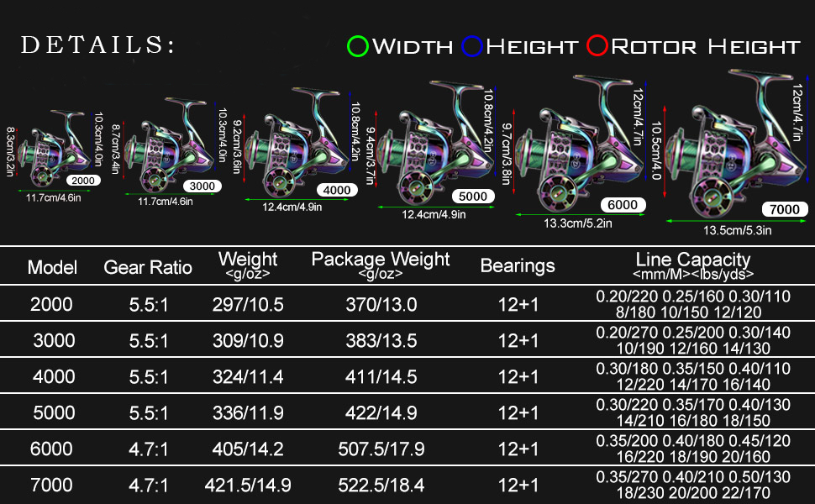The image size is (815, 504).
Task: Click the 13.5cm/5.3in width label
Action: tap(737, 230)
